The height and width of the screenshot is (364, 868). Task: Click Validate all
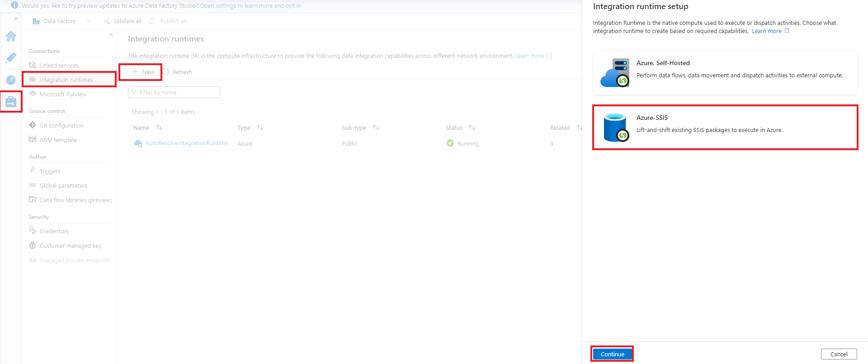[x=122, y=21]
